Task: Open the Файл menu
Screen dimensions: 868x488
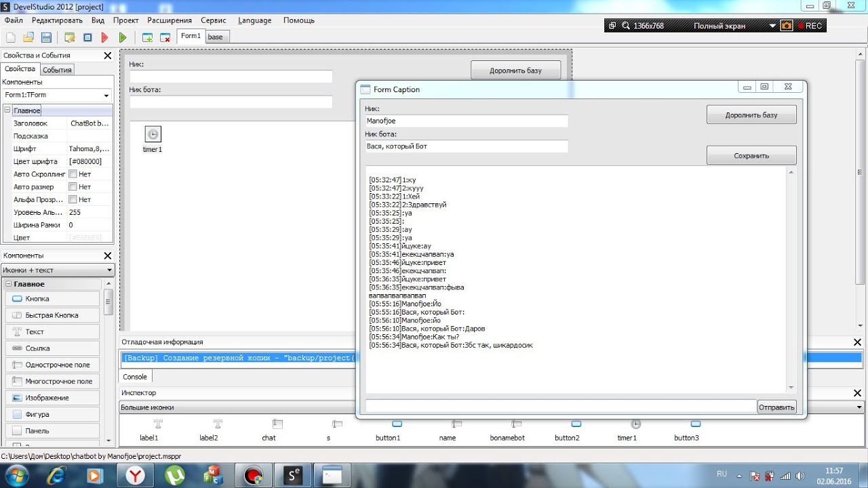Action: point(14,20)
